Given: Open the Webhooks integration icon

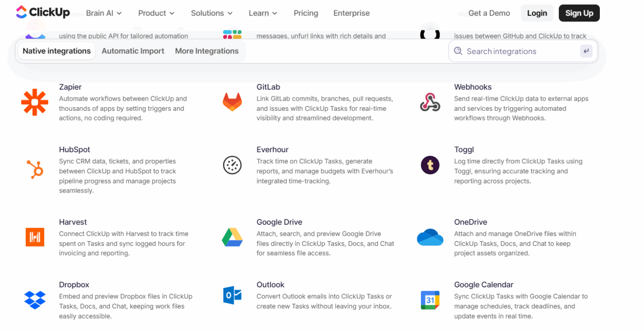Looking at the screenshot, I should click(x=430, y=103).
